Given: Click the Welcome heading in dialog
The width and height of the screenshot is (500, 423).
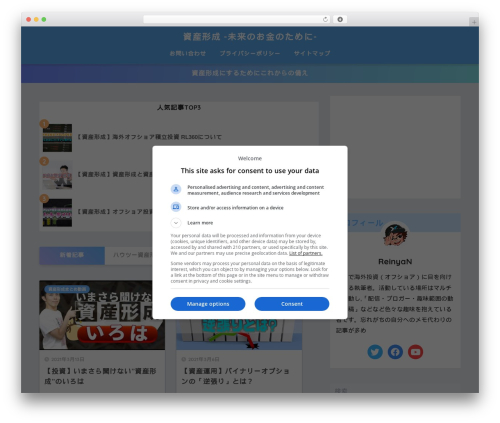Looking at the screenshot, I should 250,158.
